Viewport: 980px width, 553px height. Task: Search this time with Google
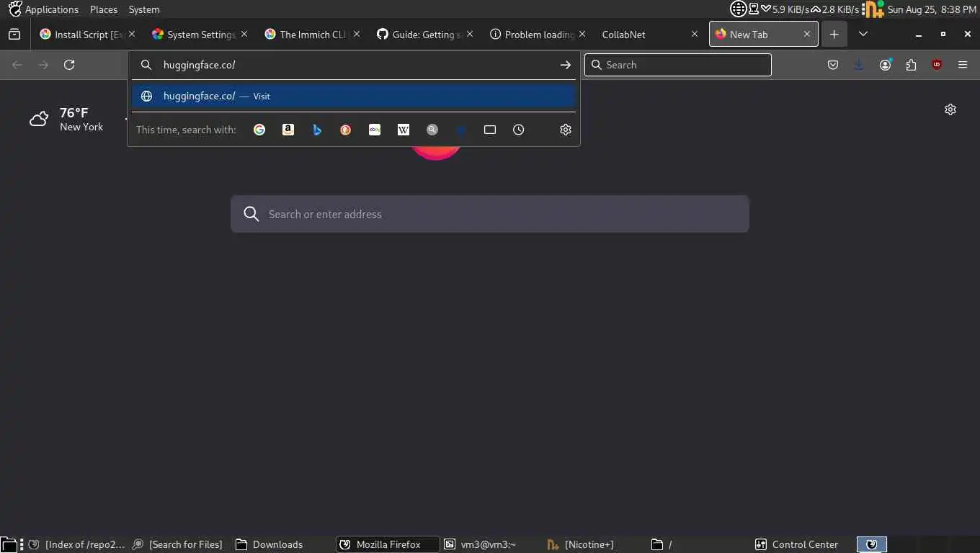[x=259, y=130]
